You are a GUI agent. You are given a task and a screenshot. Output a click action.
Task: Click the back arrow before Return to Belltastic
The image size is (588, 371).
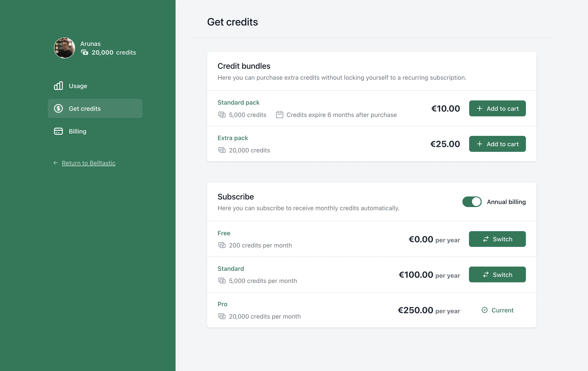pyautogui.click(x=56, y=163)
